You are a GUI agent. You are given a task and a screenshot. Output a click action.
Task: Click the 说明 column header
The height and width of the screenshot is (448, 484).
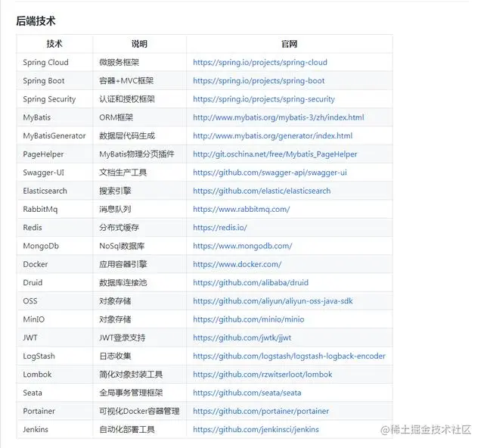pos(139,44)
